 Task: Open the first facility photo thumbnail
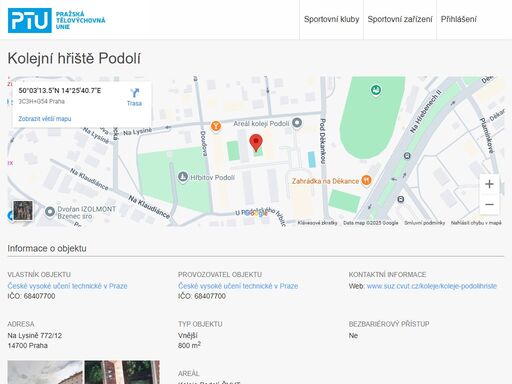point(45,372)
